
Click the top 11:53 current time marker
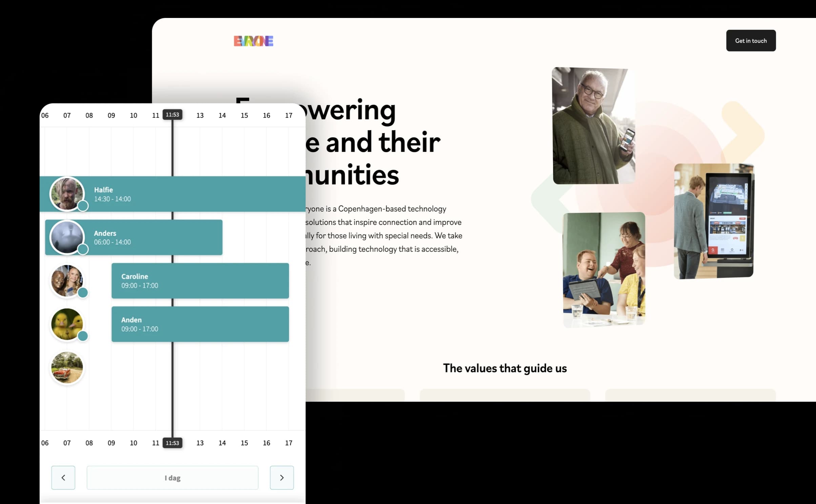pyautogui.click(x=172, y=114)
